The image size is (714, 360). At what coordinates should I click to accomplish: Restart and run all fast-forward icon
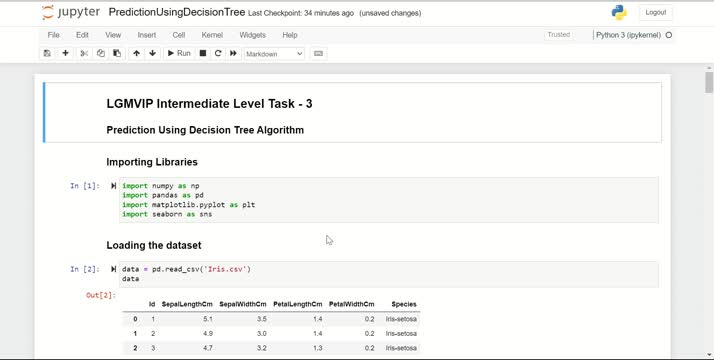233,53
